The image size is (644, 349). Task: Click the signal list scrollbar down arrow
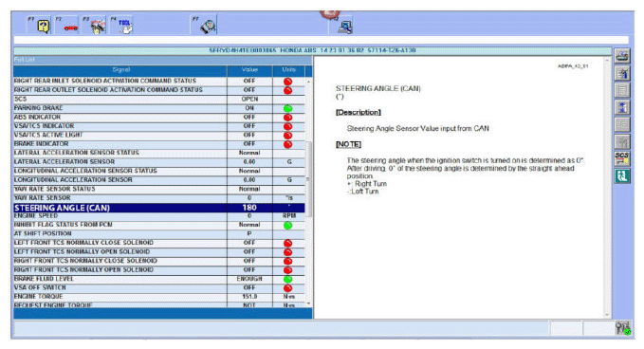coord(308,303)
